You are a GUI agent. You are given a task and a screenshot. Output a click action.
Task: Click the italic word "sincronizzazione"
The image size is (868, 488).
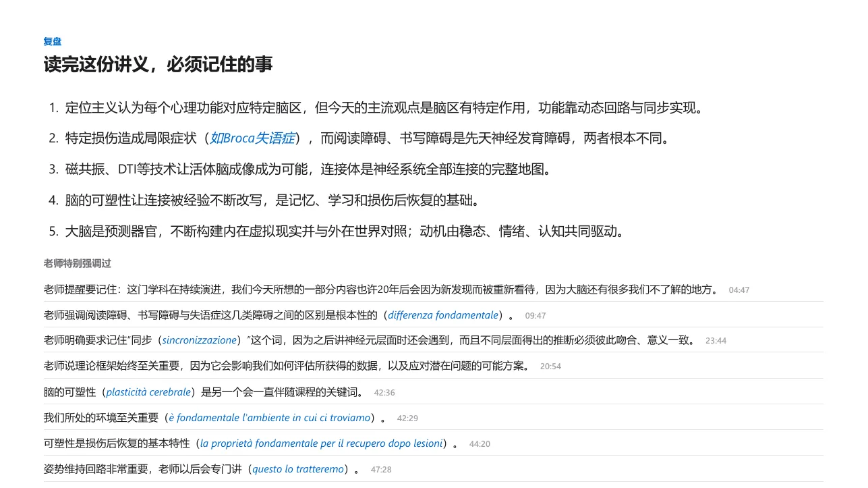pos(200,340)
